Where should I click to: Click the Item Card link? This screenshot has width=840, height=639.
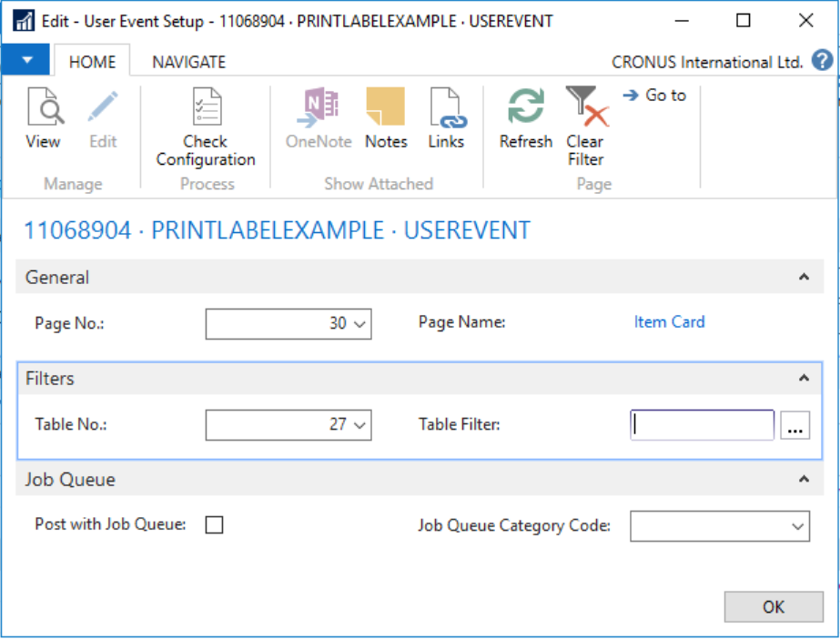click(669, 322)
